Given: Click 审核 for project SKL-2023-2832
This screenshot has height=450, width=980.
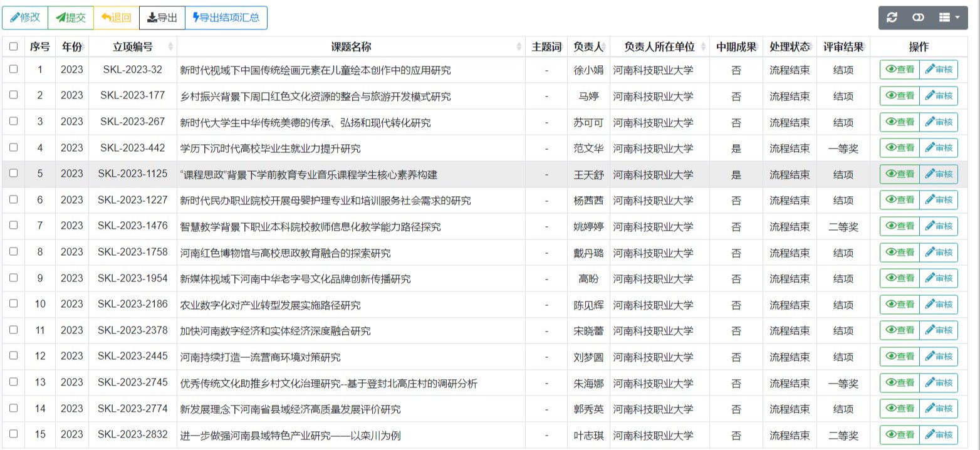Looking at the screenshot, I should [939, 435].
